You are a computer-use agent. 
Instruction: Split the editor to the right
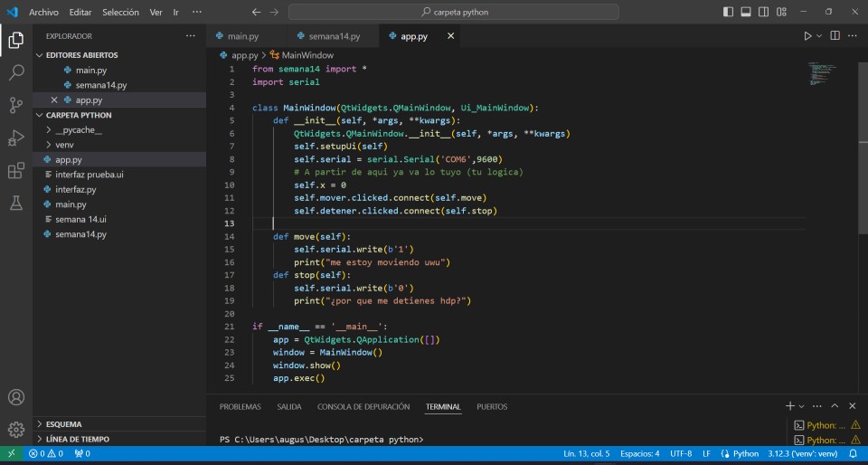point(835,36)
